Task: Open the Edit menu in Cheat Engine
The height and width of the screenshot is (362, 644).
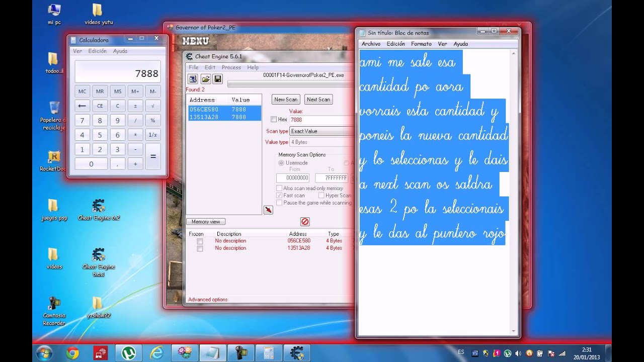Action: (x=210, y=67)
